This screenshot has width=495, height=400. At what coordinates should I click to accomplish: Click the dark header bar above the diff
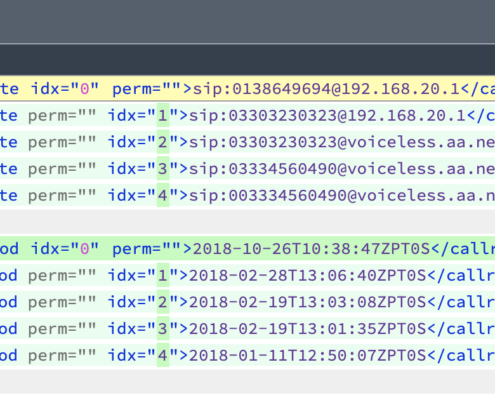pos(247,60)
